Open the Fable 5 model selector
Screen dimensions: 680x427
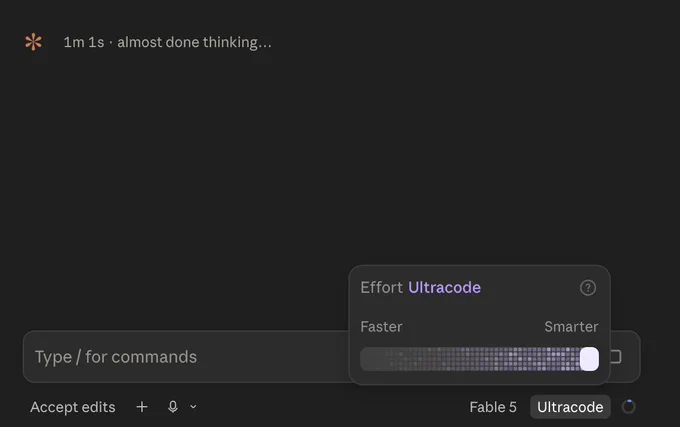(493, 407)
